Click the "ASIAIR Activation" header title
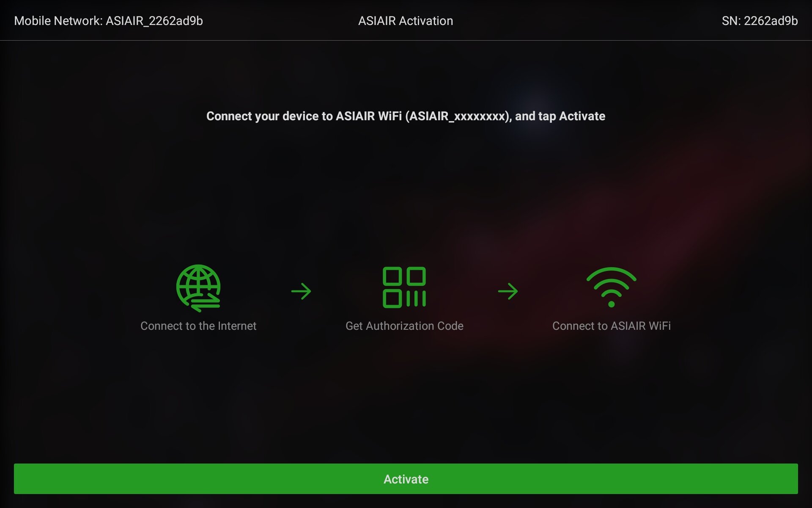Viewport: 812px width, 508px height. click(x=405, y=21)
